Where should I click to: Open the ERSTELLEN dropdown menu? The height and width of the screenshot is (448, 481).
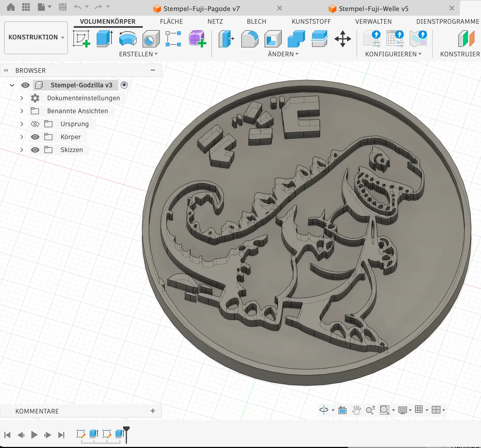tap(138, 54)
